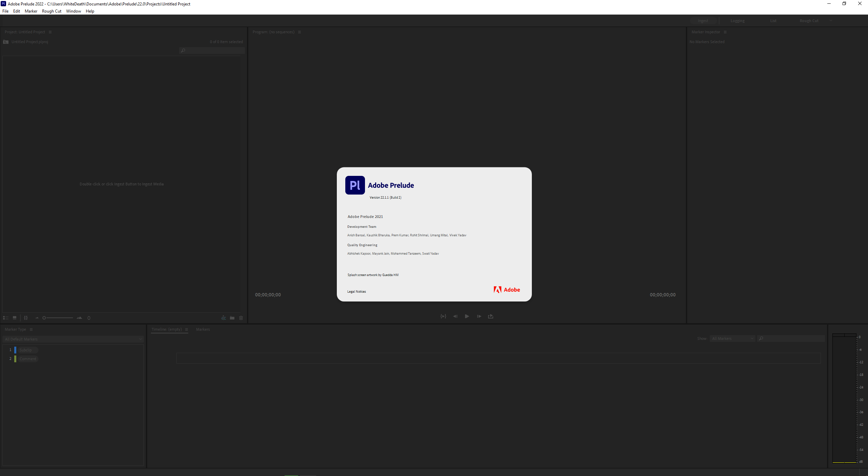Viewport: 868px width, 476px height.
Task: Open the Edit menu
Action: pos(17,11)
